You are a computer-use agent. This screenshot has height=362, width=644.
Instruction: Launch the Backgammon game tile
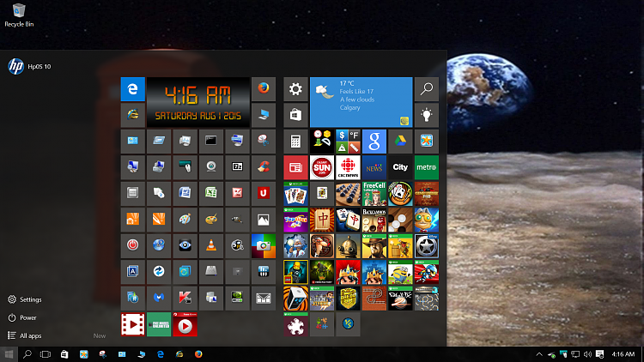pyautogui.click(x=374, y=220)
